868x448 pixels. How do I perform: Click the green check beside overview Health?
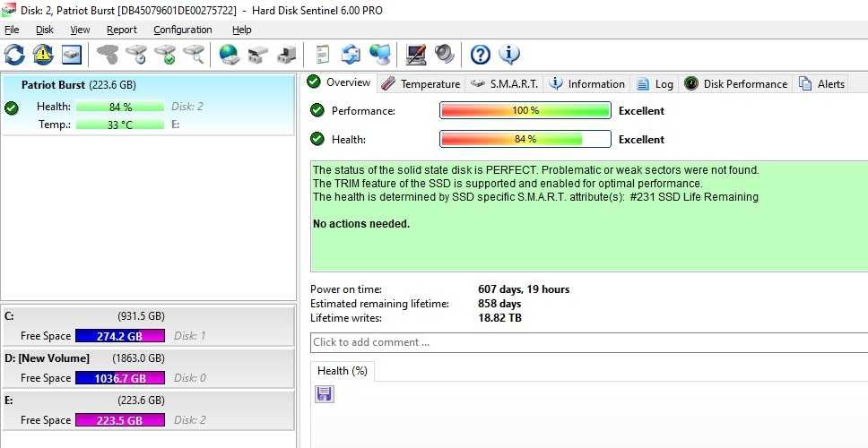(x=317, y=139)
